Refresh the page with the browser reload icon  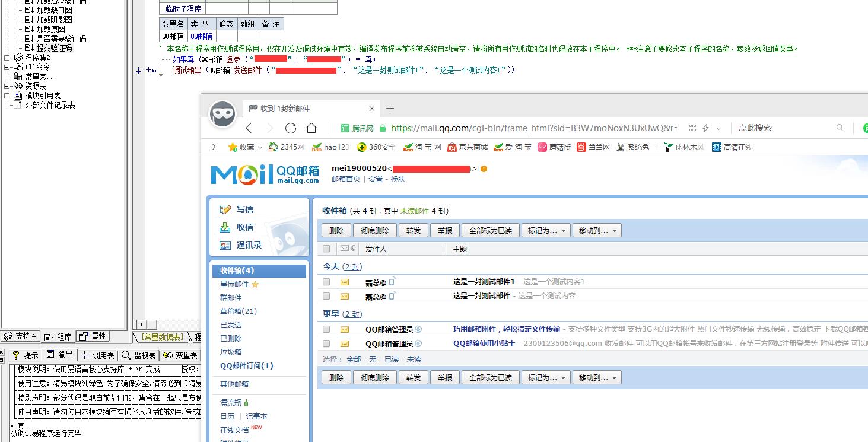(x=290, y=128)
